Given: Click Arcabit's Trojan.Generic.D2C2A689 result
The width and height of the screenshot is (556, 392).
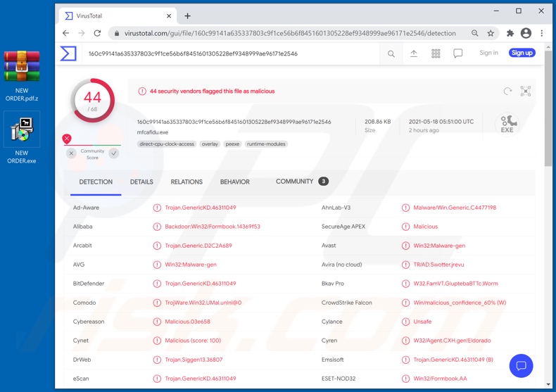Looking at the screenshot, I should click(198, 246).
